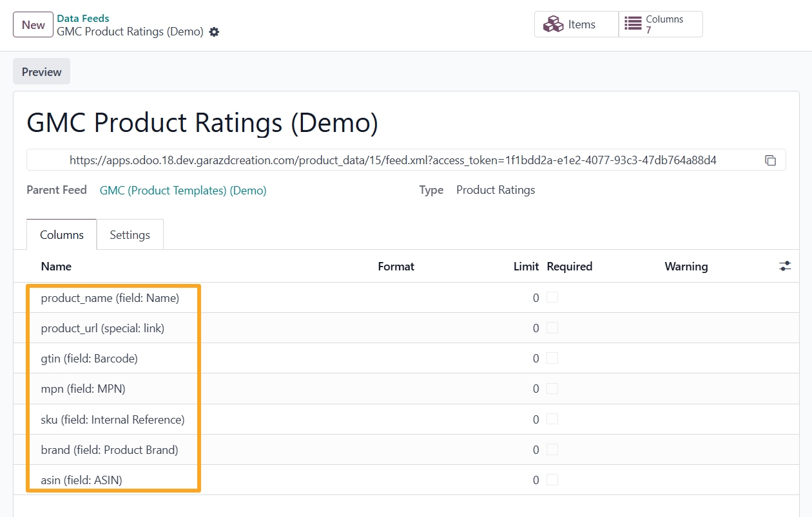This screenshot has width=812, height=517.
Task: Open the mpn (field: MPN) column row
Action: coord(82,388)
